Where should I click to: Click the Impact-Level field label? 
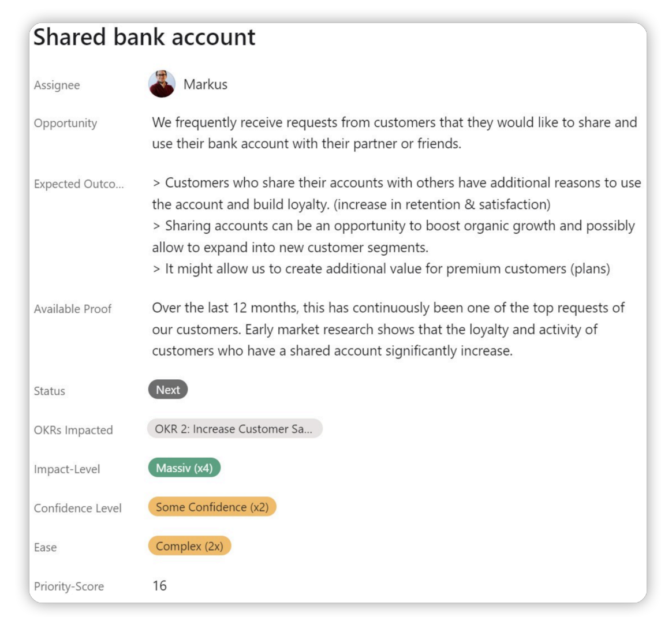coord(66,470)
